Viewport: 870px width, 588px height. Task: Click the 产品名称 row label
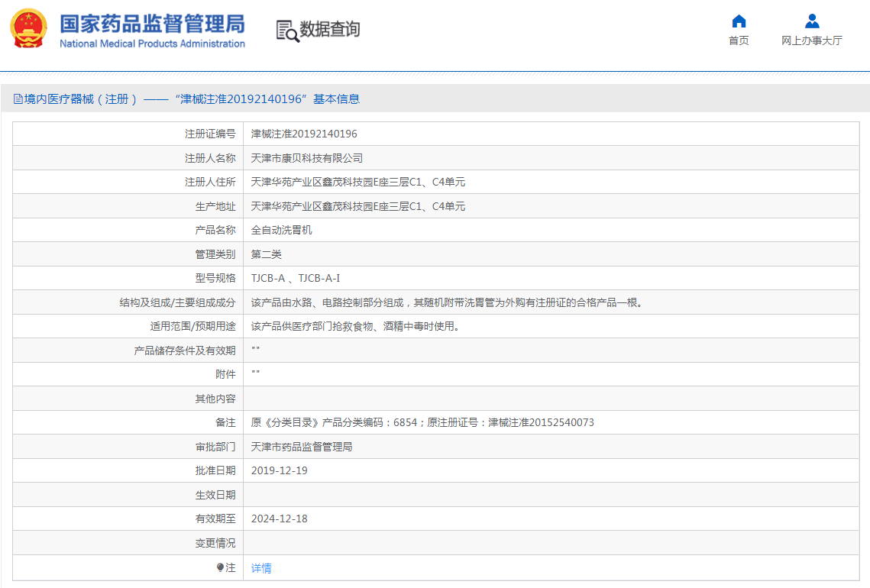point(215,230)
